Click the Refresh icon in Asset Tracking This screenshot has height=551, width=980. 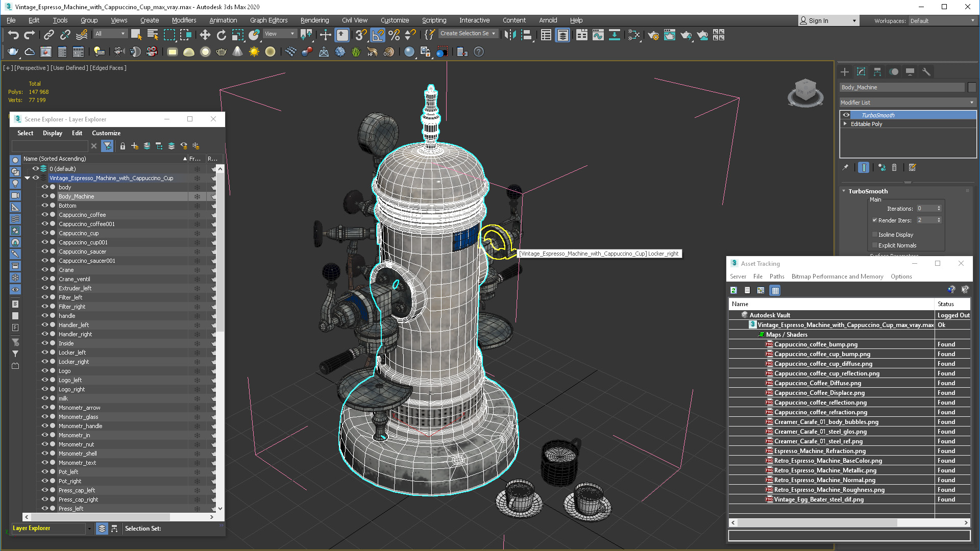pos(734,290)
